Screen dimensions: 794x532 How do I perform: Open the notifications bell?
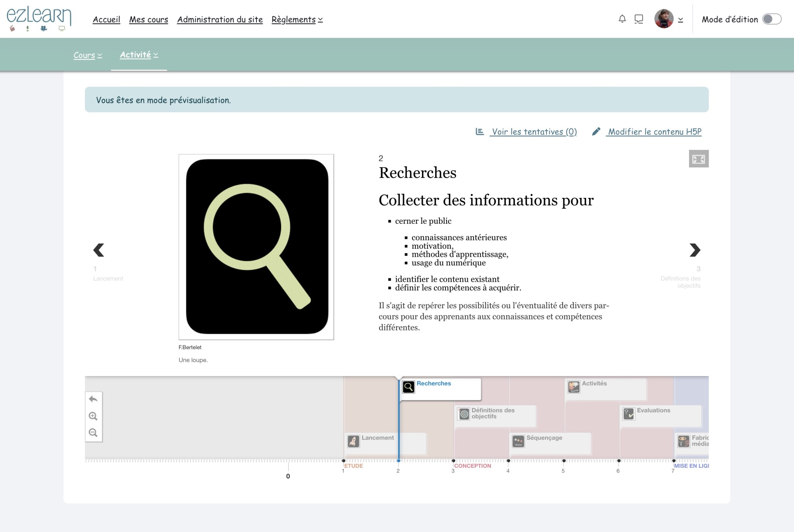(622, 19)
